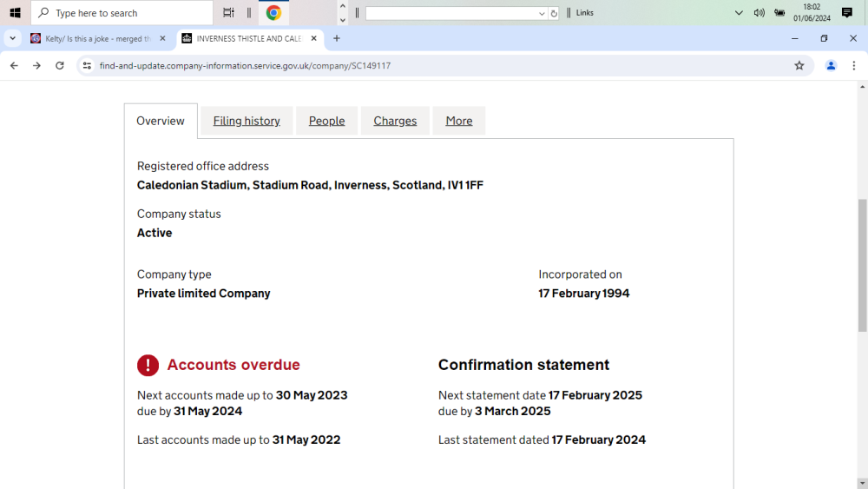Click the 31 May 2024 due date

click(208, 412)
